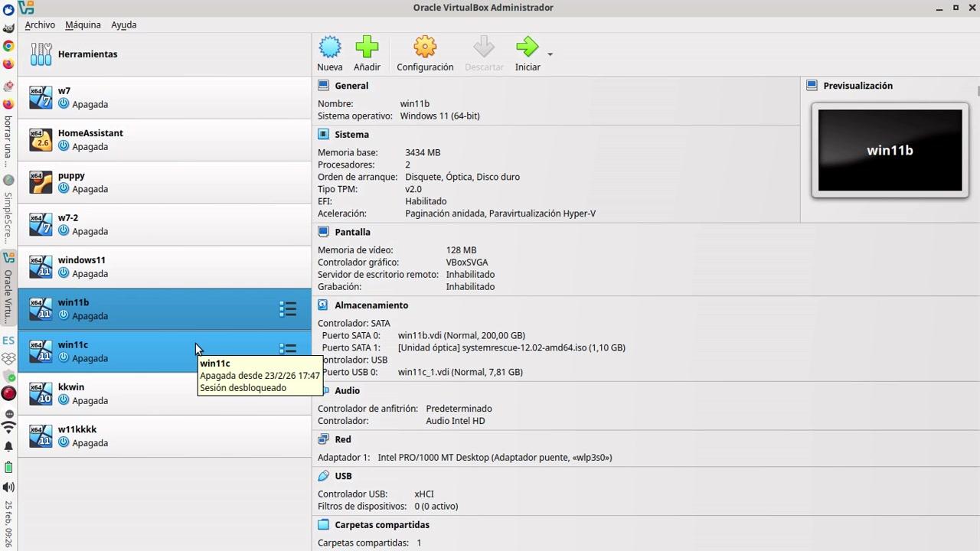Open the notifications bell tray icon
Screen dimensions: 980x551
point(8,446)
